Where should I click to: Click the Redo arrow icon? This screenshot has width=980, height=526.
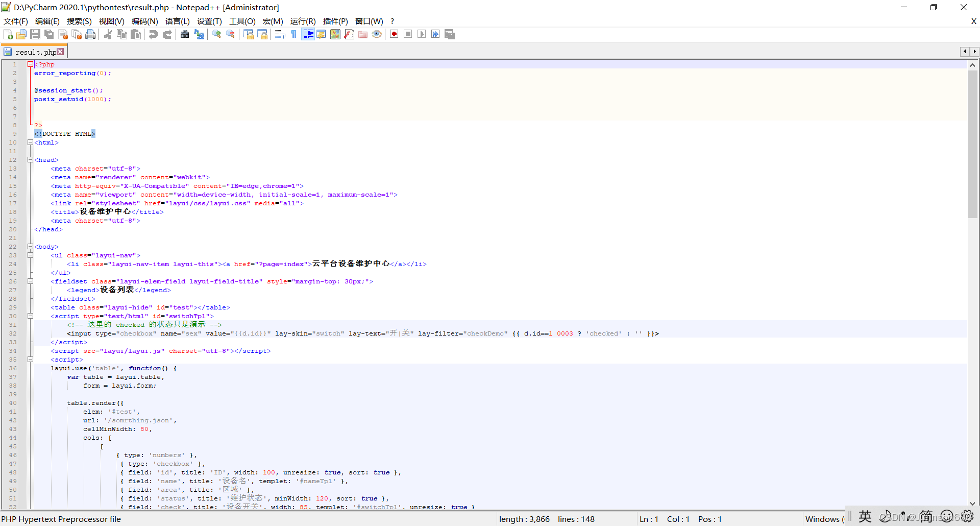coord(167,34)
